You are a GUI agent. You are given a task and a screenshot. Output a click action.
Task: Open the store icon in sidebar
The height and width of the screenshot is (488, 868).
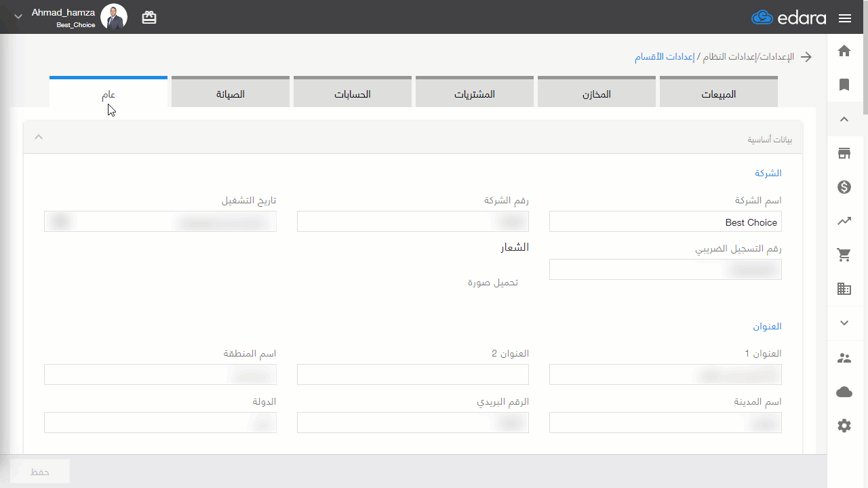pos(844,153)
